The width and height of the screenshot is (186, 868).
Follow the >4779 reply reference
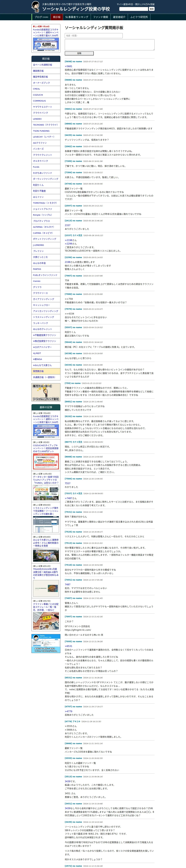69,711
